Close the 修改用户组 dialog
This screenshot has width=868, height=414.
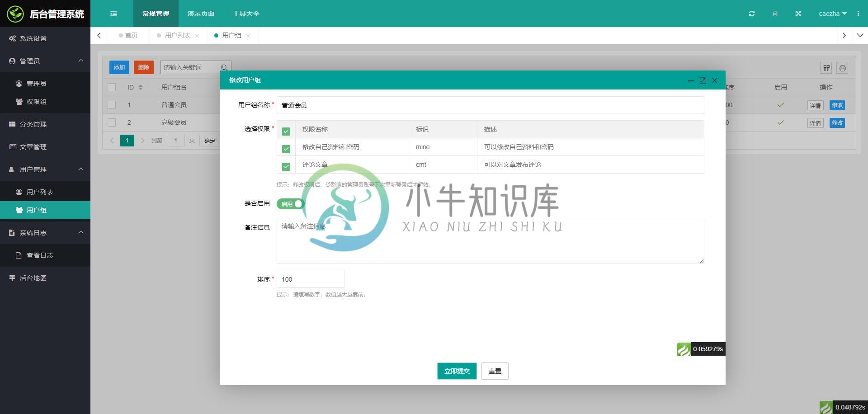(715, 80)
